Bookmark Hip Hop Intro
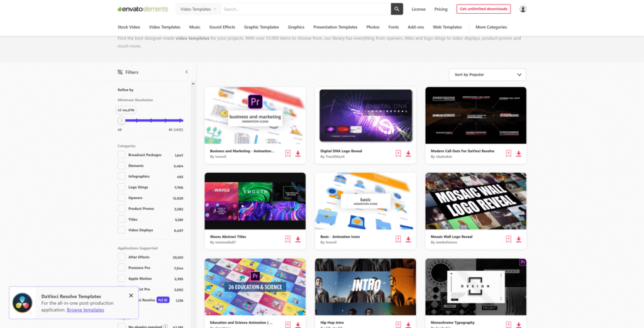The image size is (644, 328). (398, 325)
